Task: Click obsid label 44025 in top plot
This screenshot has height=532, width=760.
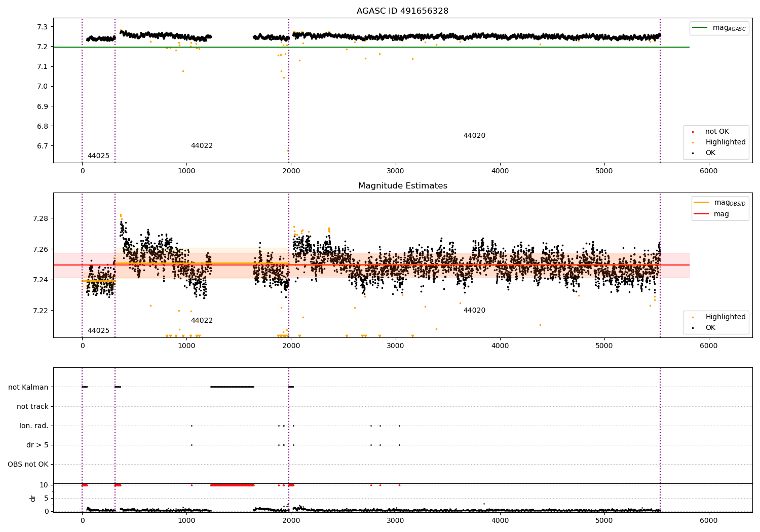Action: click(98, 156)
